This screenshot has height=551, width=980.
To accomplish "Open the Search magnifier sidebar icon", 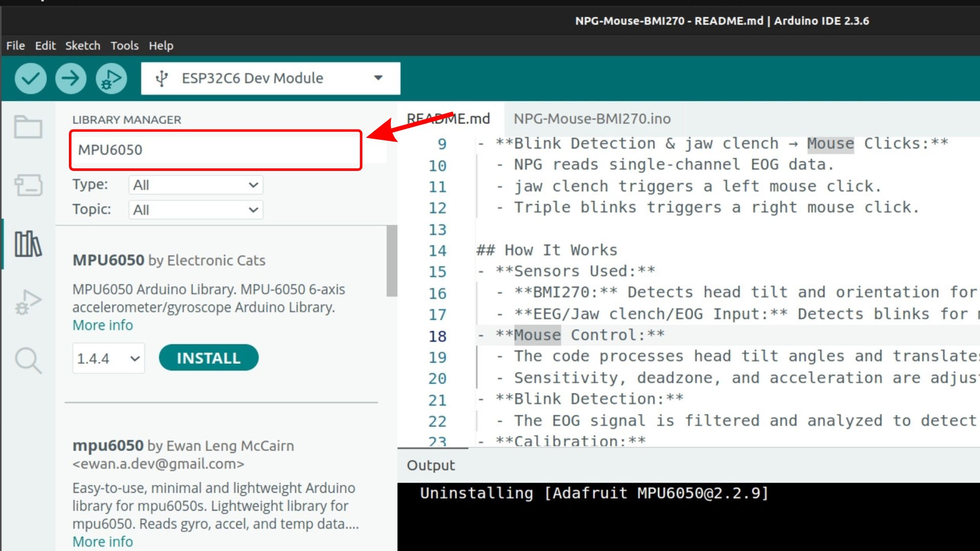I will click(x=28, y=361).
